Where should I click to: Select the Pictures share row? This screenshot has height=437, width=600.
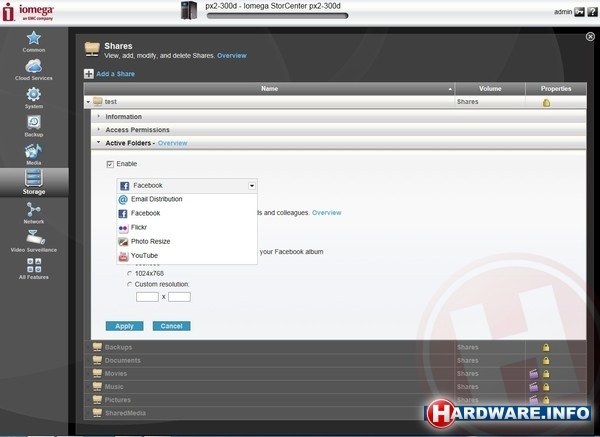335,400
